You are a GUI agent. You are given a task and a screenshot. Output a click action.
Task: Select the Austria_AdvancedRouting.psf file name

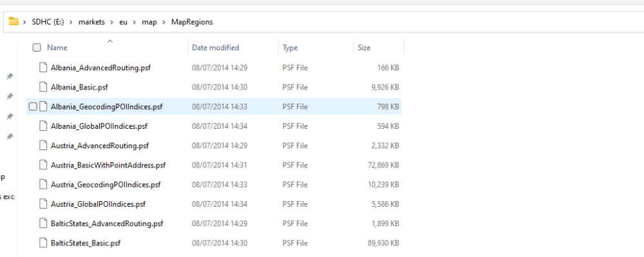(x=100, y=146)
